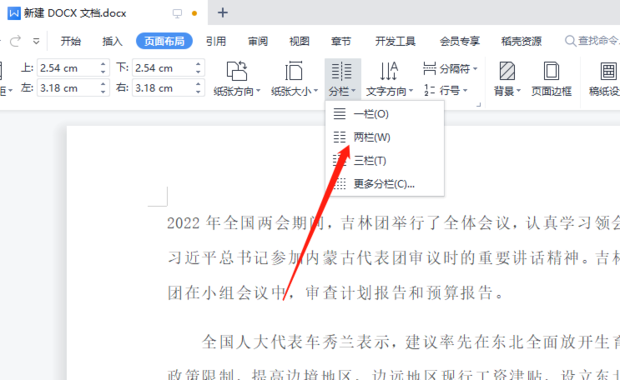
Task: Open the 视图 tab
Action: (299, 41)
